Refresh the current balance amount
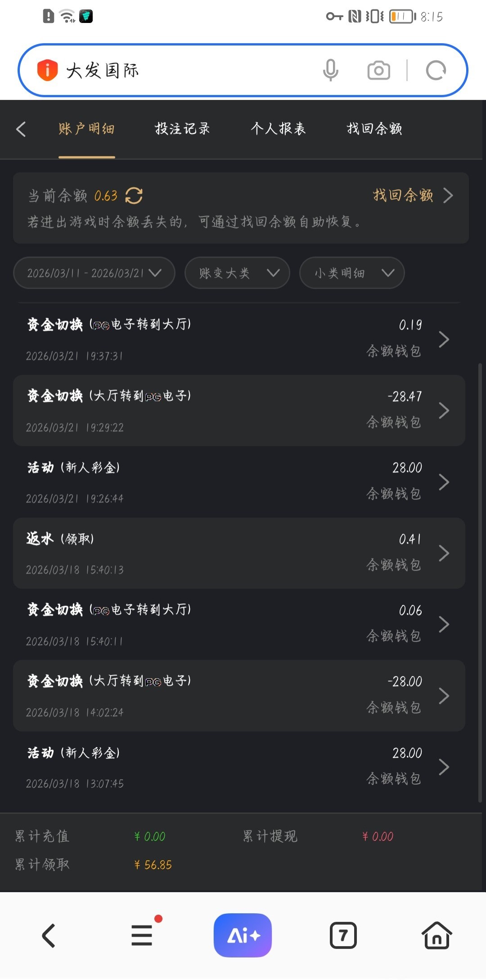The height and width of the screenshot is (980, 486). 134,196
